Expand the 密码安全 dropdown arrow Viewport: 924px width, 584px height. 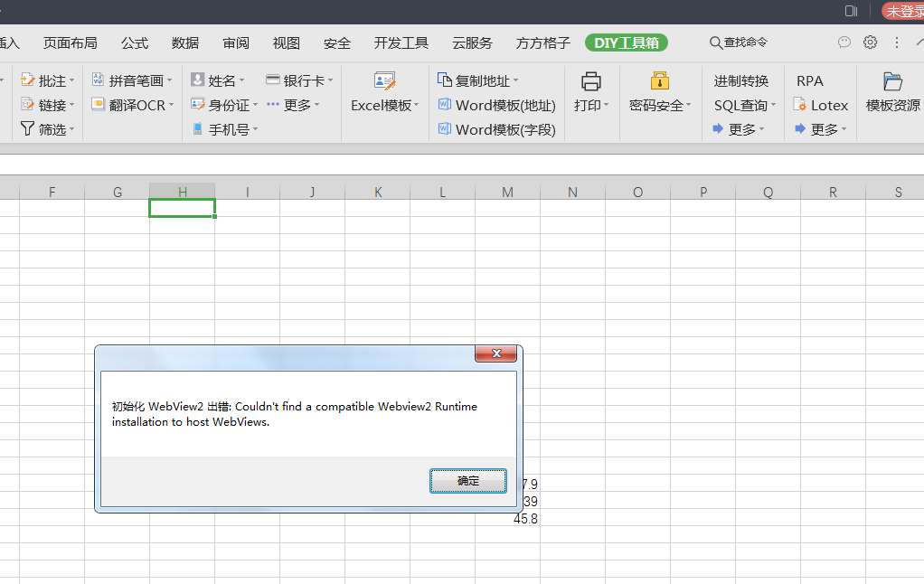tap(688, 106)
